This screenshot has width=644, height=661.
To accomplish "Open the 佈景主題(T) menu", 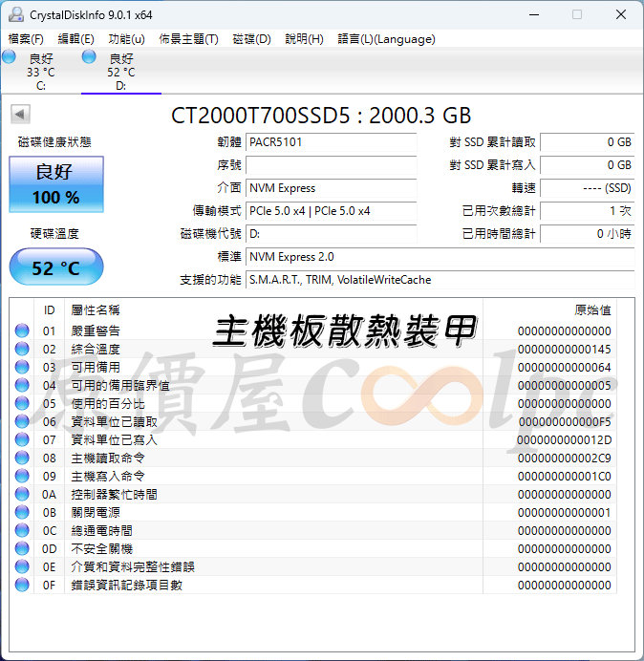I will pyautogui.click(x=188, y=39).
